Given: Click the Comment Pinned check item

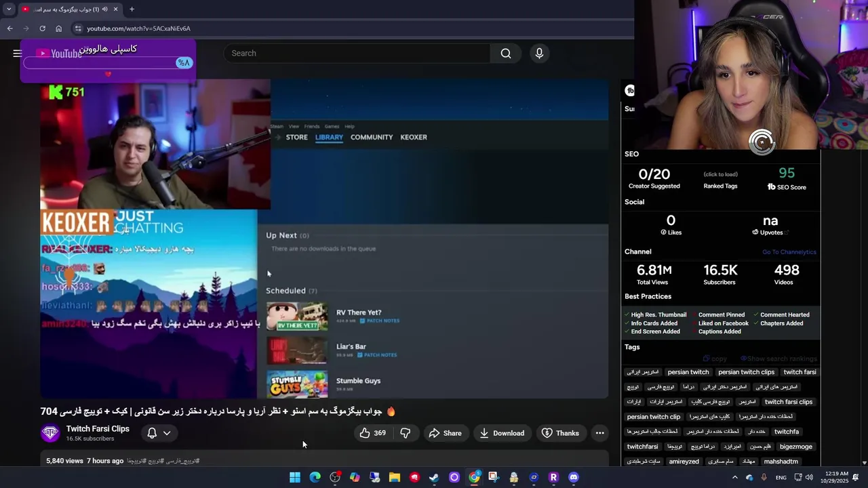Looking at the screenshot, I should (x=717, y=315).
